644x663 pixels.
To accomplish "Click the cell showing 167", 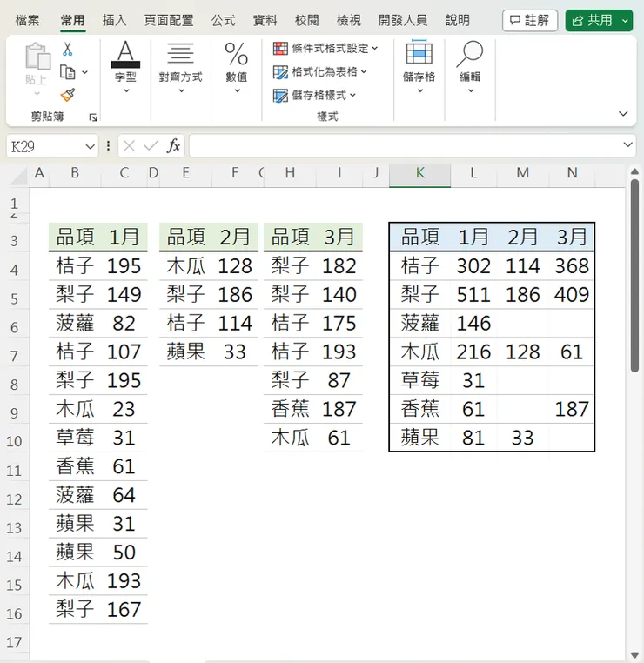I will tap(124, 609).
